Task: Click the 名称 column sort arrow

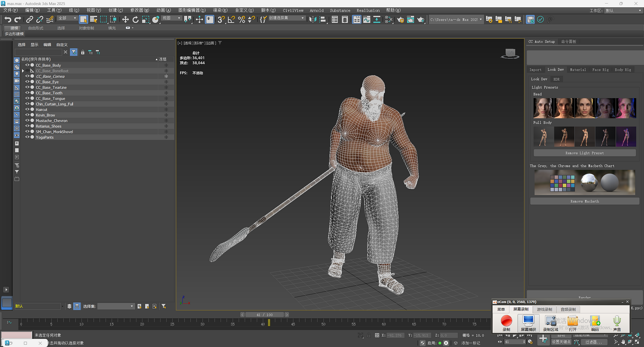Action: coord(156,59)
